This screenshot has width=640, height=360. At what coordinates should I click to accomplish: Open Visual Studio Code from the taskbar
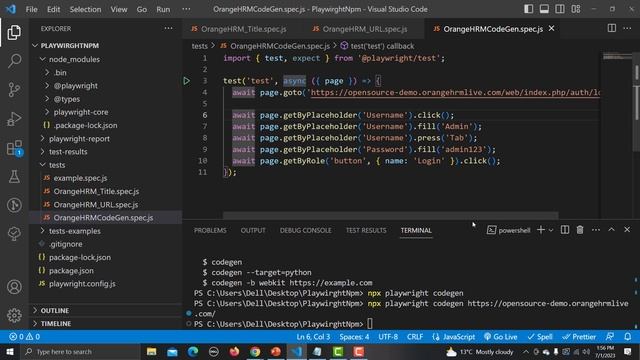[x=297, y=351]
